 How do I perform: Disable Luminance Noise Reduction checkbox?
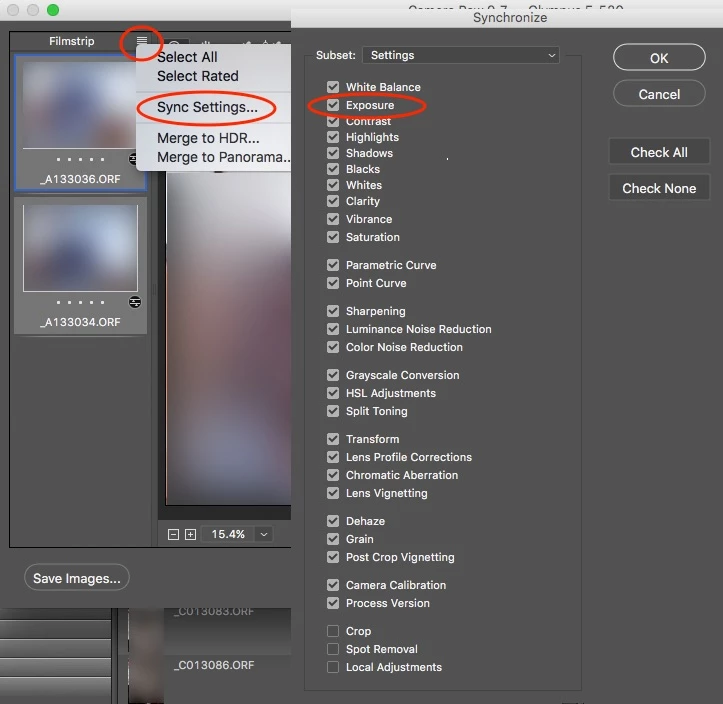pos(333,330)
